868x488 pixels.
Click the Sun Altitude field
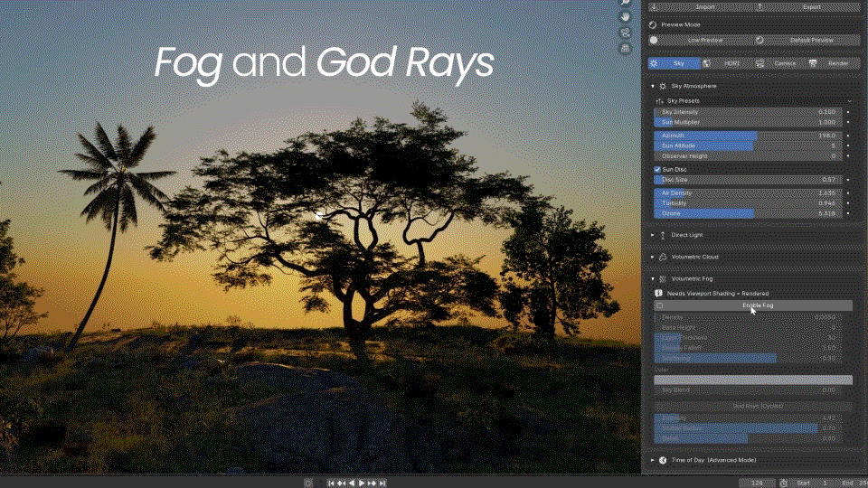coord(748,145)
